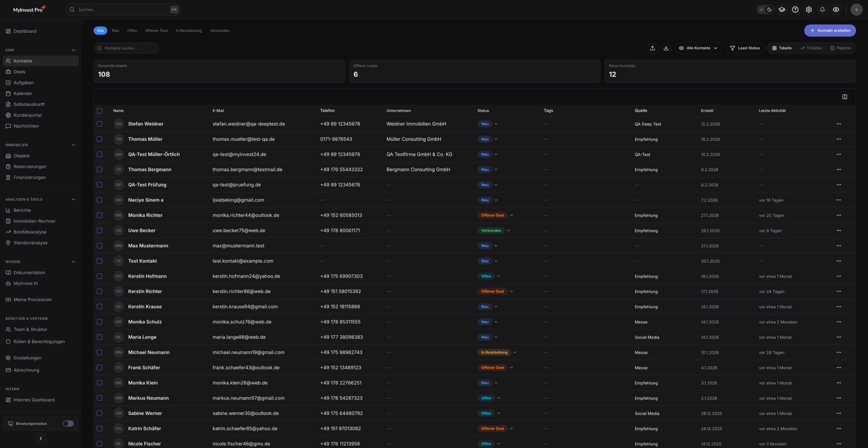
Task: Expand the Alle Kontakte dropdown
Action: point(698,48)
